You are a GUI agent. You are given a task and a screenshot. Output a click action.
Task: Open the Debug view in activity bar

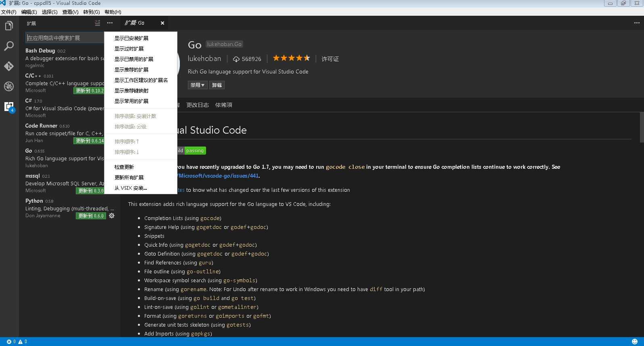pyautogui.click(x=9, y=86)
